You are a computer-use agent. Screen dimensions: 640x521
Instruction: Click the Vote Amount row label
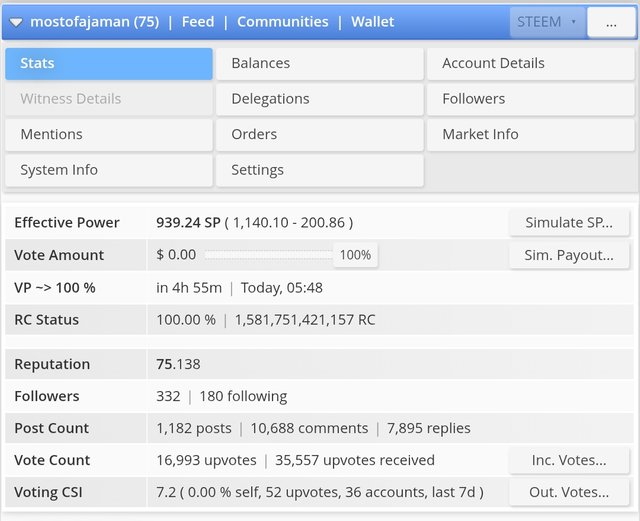[59, 255]
